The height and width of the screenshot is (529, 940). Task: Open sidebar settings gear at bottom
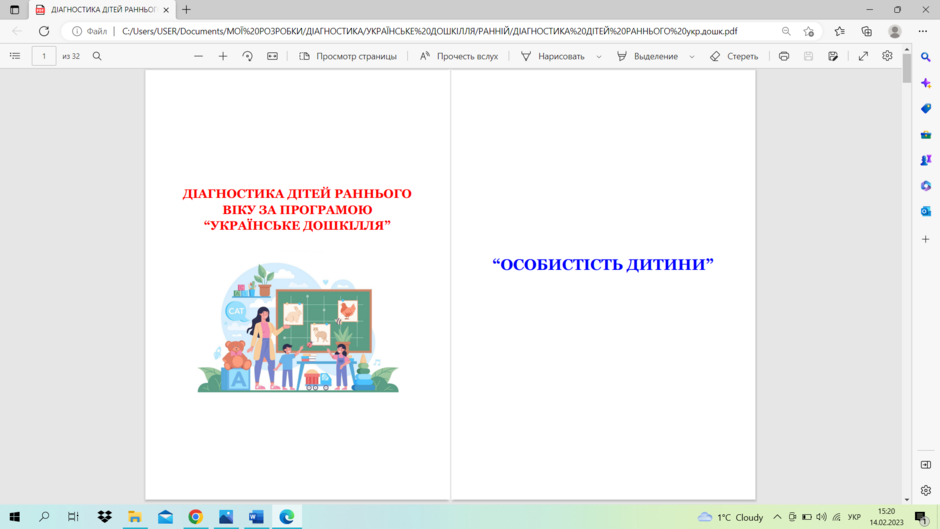click(926, 490)
